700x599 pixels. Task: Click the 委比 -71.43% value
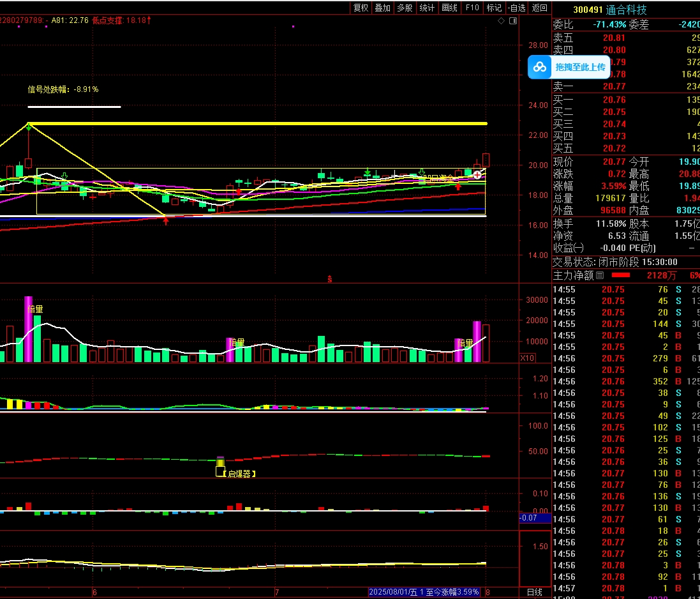point(609,24)
